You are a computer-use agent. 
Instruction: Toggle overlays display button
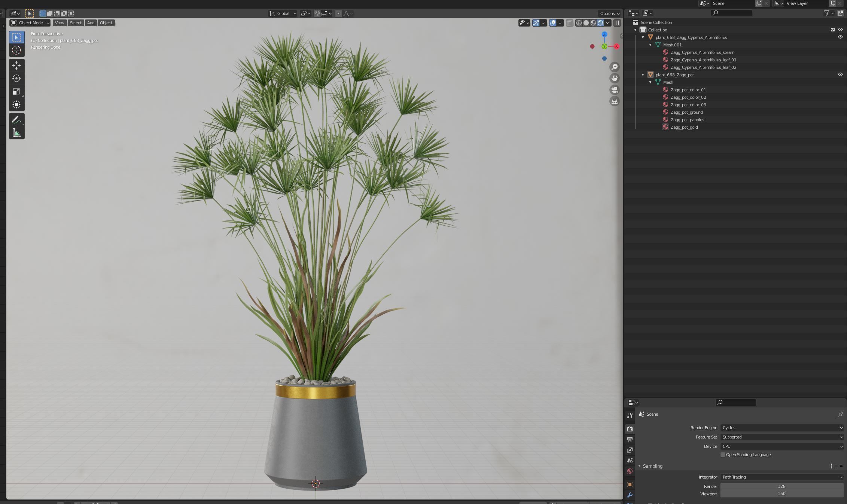(553, 23)
